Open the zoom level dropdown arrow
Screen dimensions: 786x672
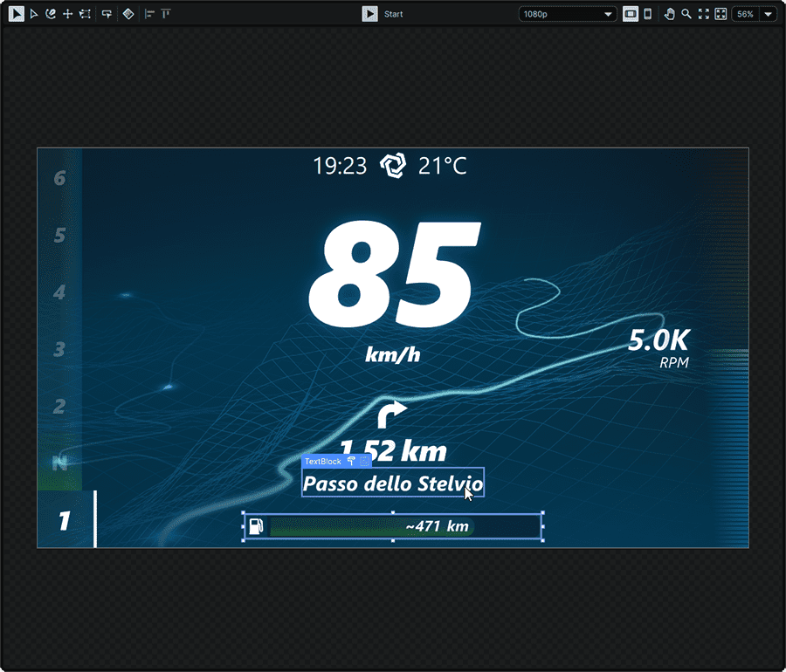(768, 14)
